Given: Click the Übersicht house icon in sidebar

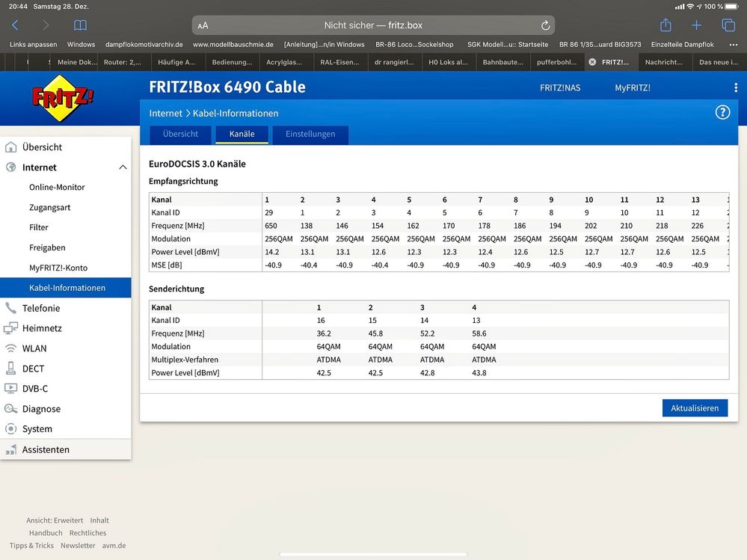Looking at the screenshot, I should click(11, 147).
